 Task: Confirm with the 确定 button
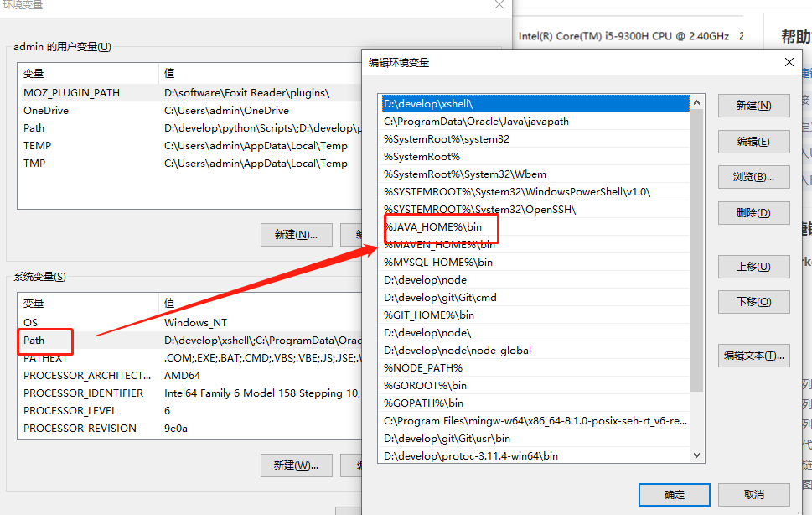pos(675,495)
